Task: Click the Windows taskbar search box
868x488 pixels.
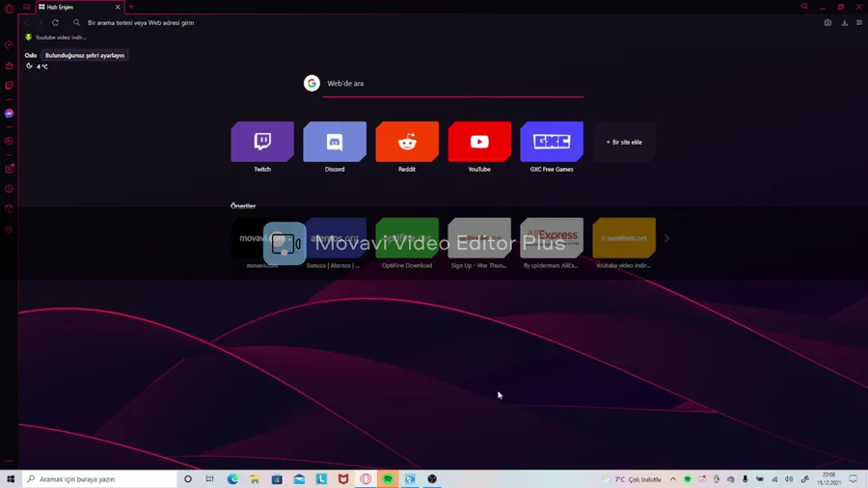Action: (99, 479)
